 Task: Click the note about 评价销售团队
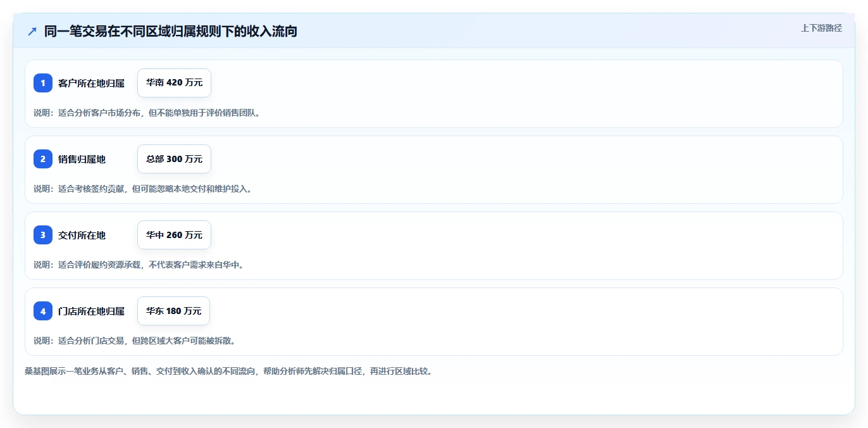[x=147, y=113]
